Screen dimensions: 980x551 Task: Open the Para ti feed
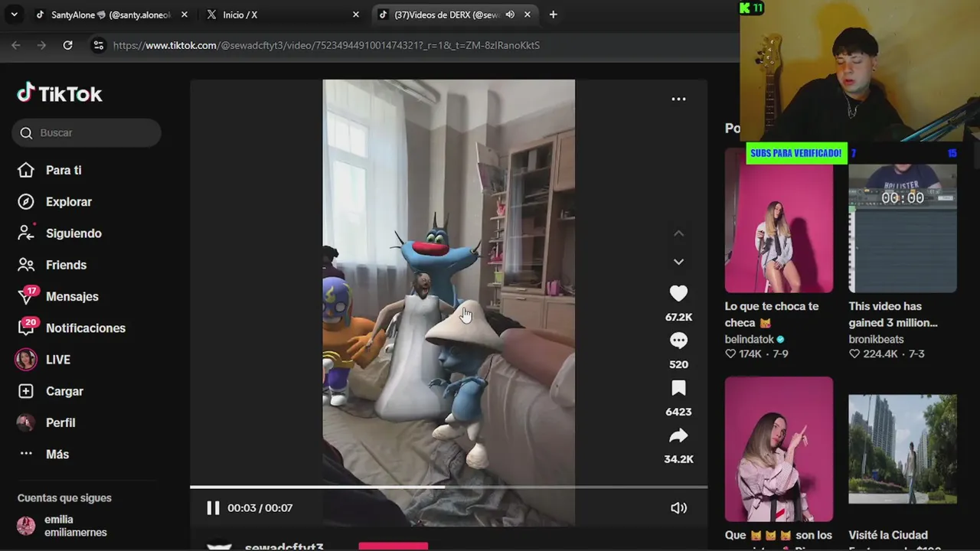click(64, 170)
